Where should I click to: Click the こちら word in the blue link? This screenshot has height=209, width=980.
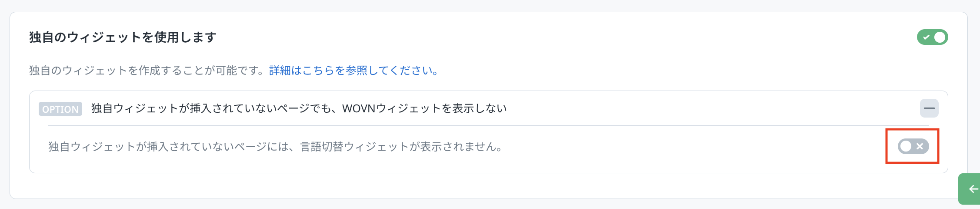318,71
